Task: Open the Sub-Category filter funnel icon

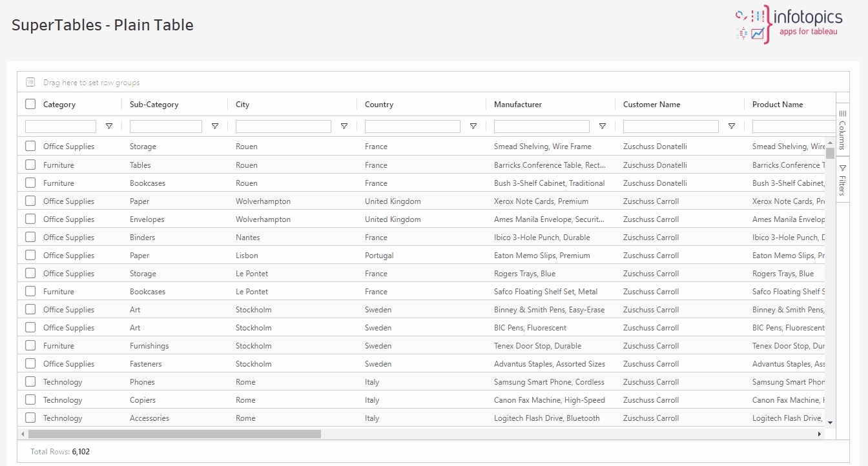Action: tap(215, 127)
